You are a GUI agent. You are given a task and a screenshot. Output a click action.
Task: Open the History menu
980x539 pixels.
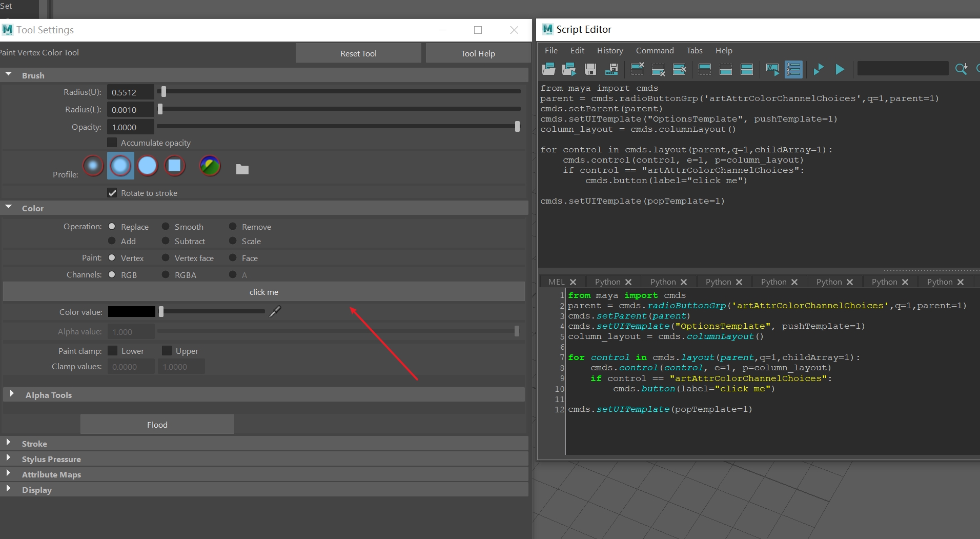tap(609, 50)
